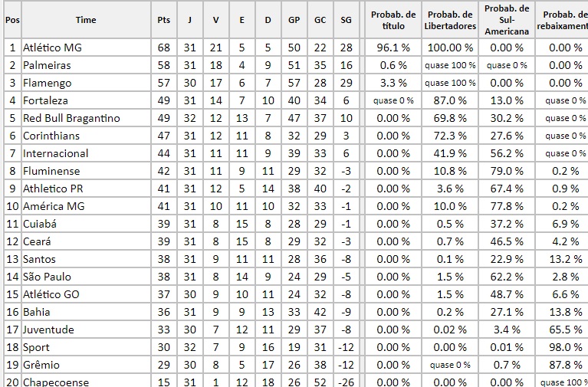Click the Pts column header
The height and width of the screenshot is (387, 588).
(163, 20)
